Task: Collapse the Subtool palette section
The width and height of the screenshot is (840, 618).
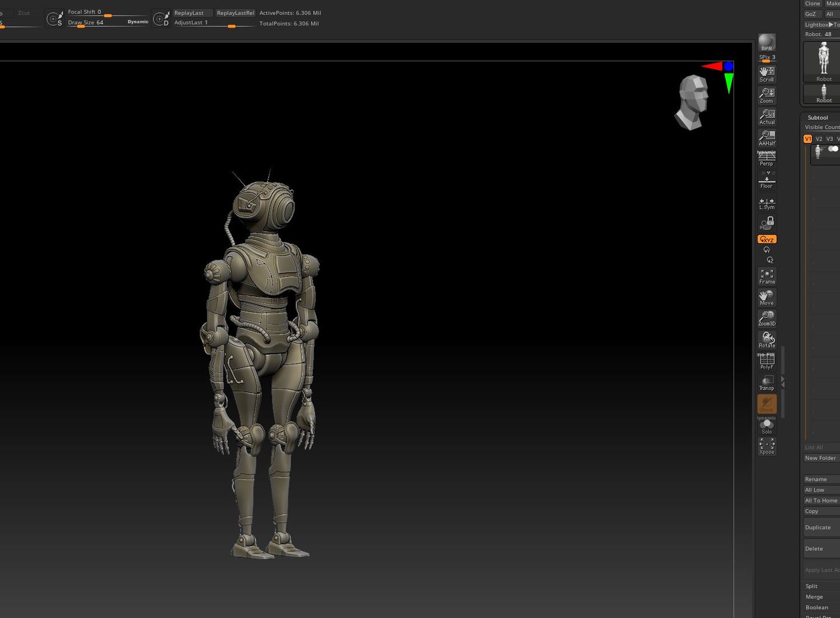Action: pyautogui.click(x=818, y=117)
